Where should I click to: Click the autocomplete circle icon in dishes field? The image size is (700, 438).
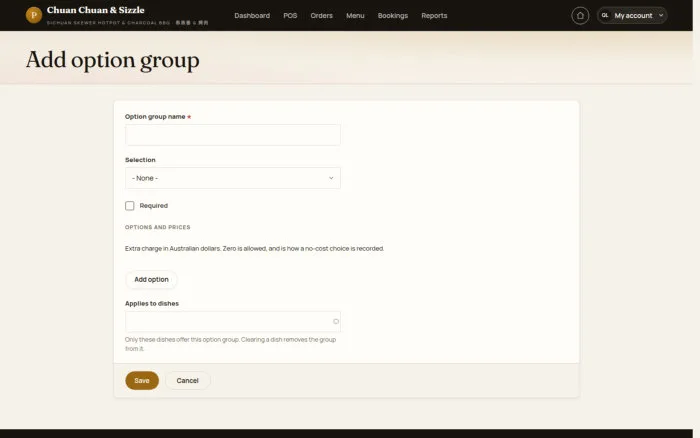pos(336,321)
